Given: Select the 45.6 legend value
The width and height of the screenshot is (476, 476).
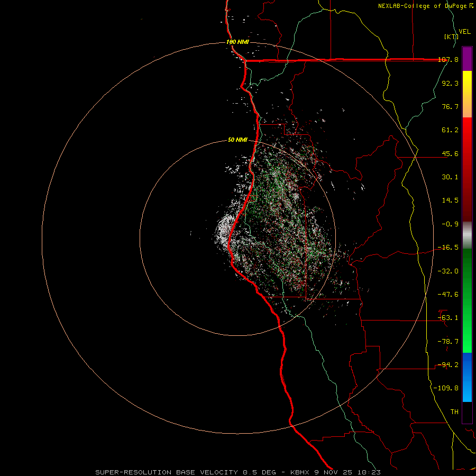Looking at the screenshot, I should point(450,153).
